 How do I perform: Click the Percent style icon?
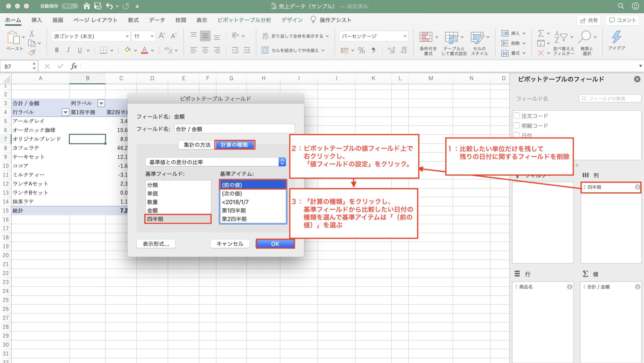click(x=361, y=50)
